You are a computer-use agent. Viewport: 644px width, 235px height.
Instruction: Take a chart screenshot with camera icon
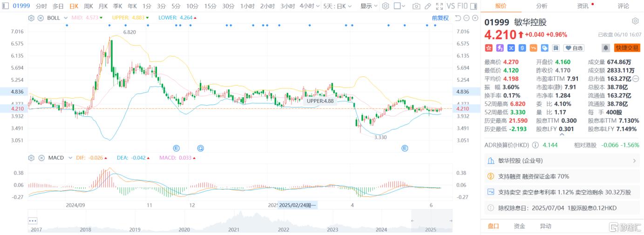coord(416,6)
